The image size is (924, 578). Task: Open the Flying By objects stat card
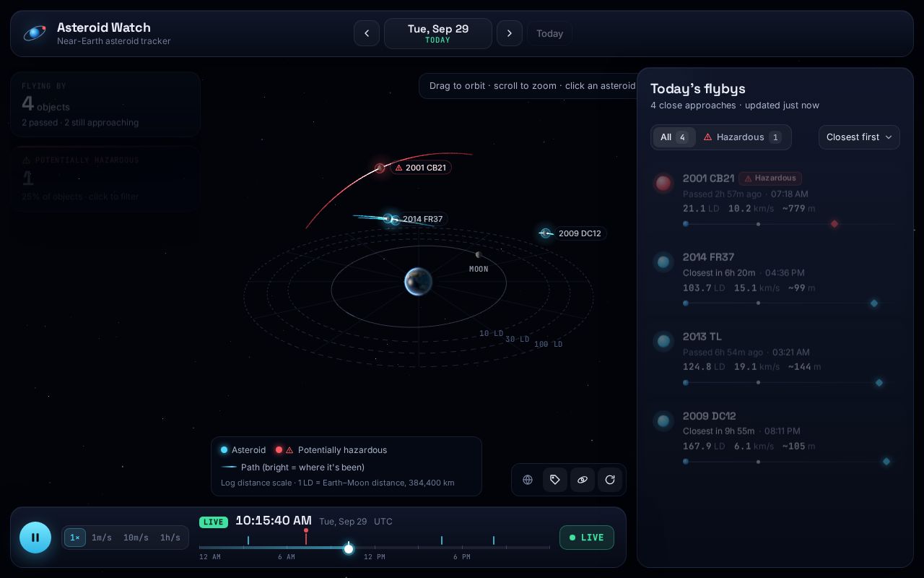point(105,104)
